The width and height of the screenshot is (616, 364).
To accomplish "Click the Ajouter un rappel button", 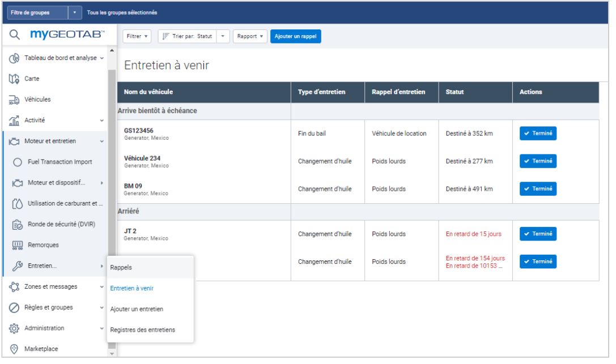I will coord(295,36).
